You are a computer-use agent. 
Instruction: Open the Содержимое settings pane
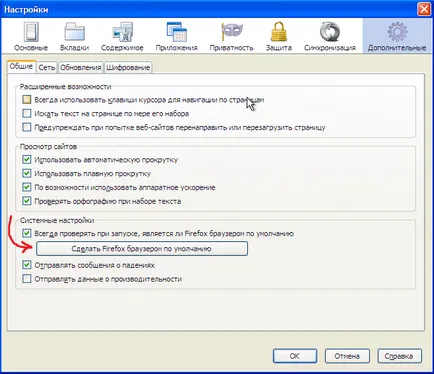coord(122,36)
